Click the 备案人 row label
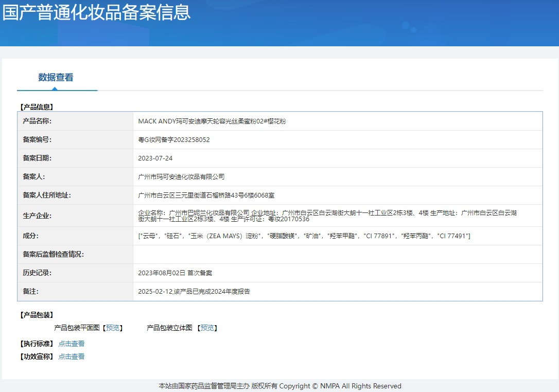 pyautogui.click(x=34, y=177)
